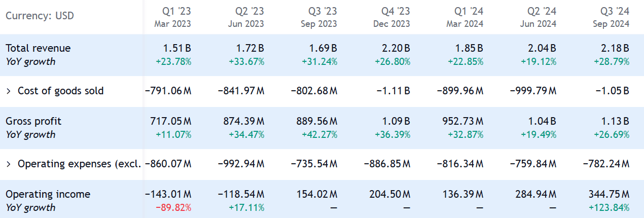644x218 pixels.
Task: Select the Total revenue row label
Action: click(38, 48)
